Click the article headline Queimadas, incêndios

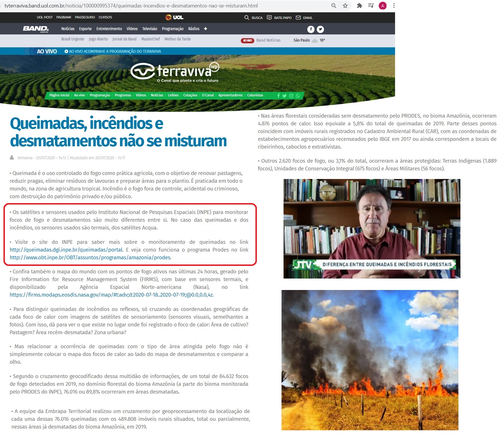118,132
